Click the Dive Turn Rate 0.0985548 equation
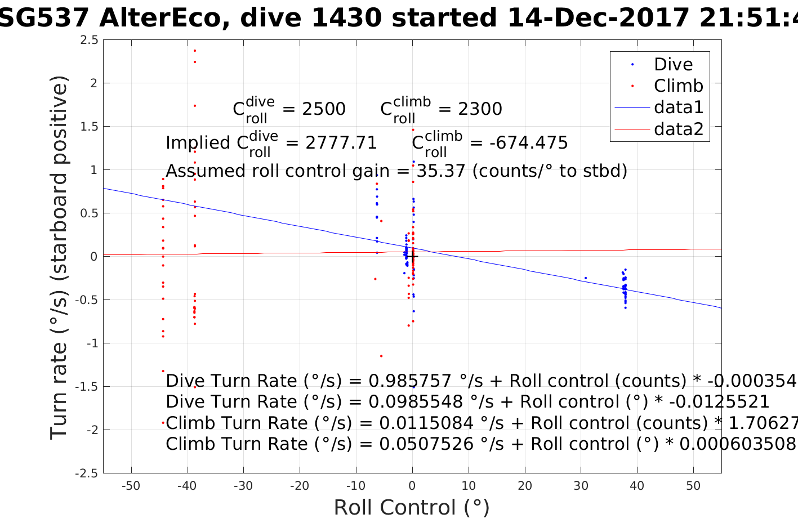The width and height of the screenshot is (798, 532). pos(467,401)
